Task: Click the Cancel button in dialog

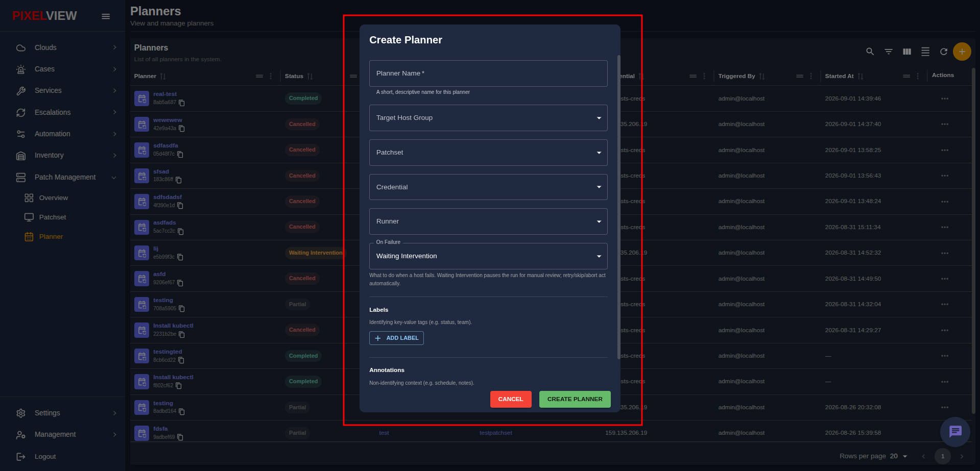Action: [x=511, y=399]
